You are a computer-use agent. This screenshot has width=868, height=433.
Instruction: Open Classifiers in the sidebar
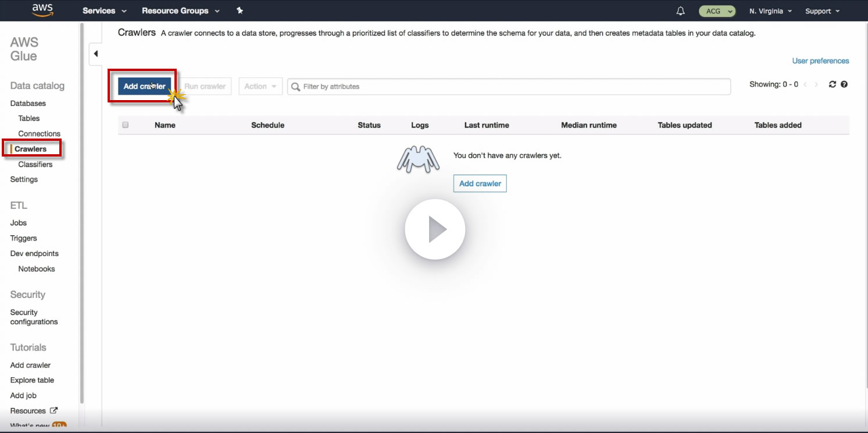tap(35, 165)
